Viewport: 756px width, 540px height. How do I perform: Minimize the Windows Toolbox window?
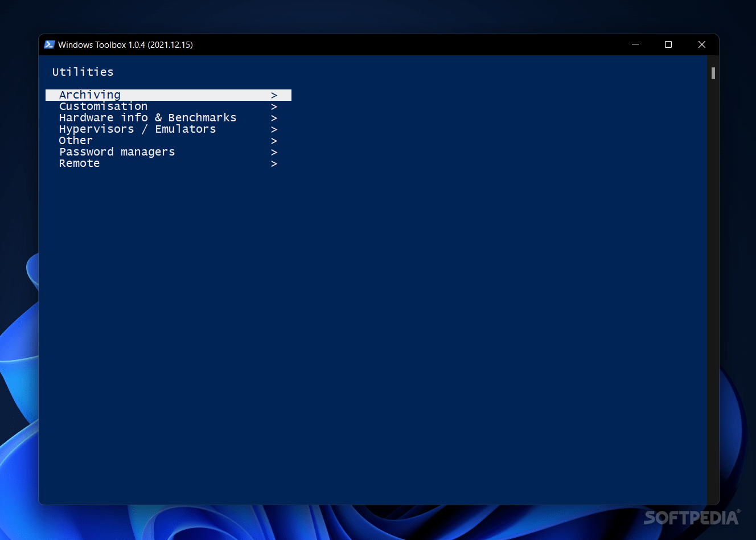pos(635,44)
